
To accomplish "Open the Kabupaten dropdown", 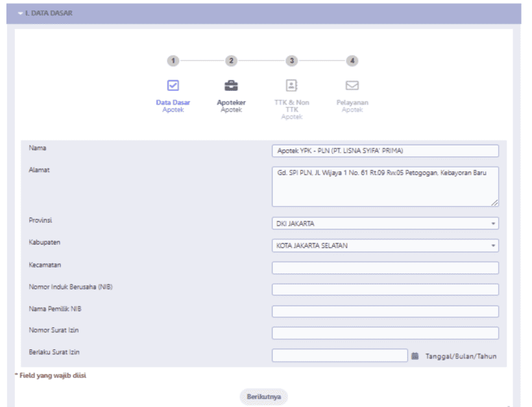I will coord(385,246).
